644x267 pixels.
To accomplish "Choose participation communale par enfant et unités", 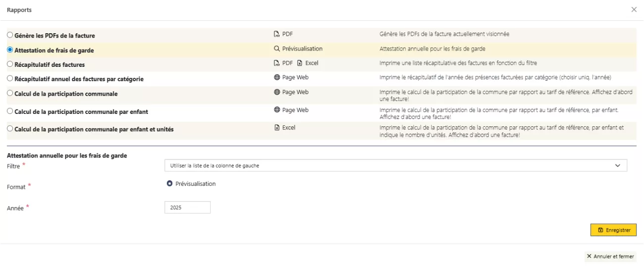I will (10, 129).
